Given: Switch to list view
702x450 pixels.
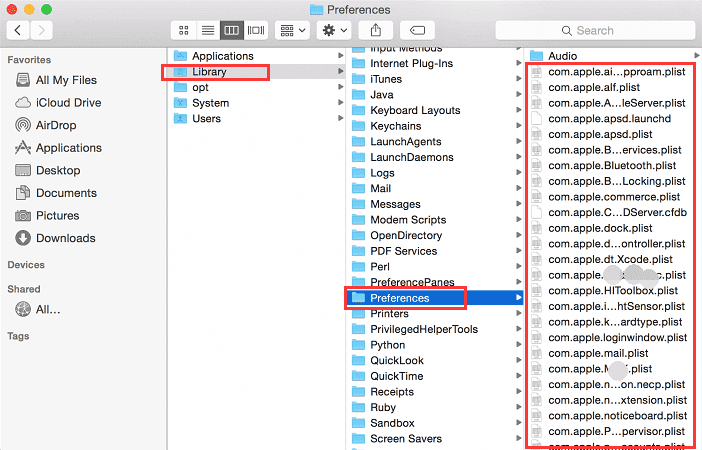Looking at the screenshot, I should (x=208, y=30).
